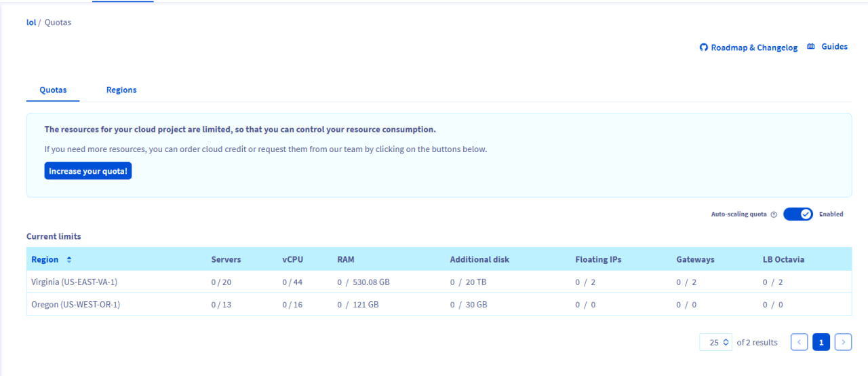The height and width of the screenshot is (376, 868).
Task: Click the Virginia servers value 0 / 20
Action: coord(221,282)
